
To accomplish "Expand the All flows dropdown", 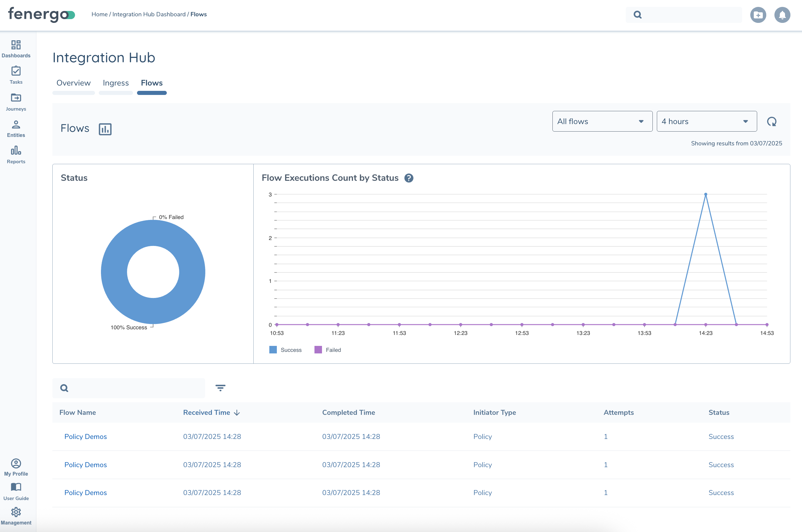I will coord(602,122).
